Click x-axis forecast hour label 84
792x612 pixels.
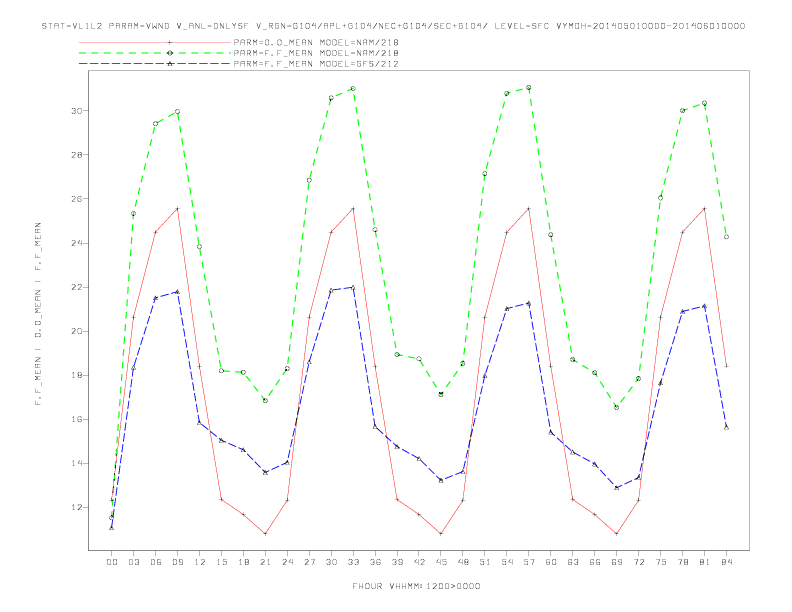pos(727,562)
